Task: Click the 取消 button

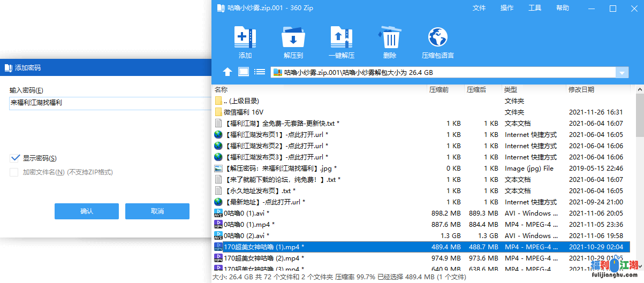Action: point(157,211)
